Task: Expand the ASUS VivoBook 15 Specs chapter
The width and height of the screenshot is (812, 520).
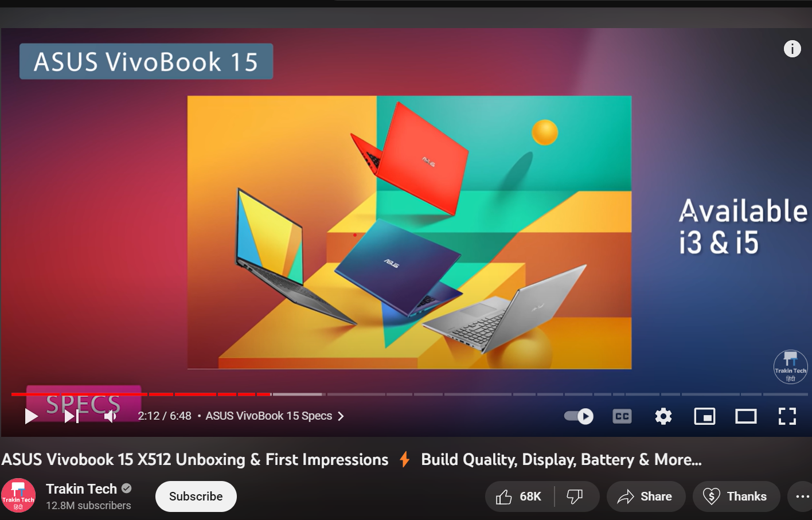Action: 275,416
